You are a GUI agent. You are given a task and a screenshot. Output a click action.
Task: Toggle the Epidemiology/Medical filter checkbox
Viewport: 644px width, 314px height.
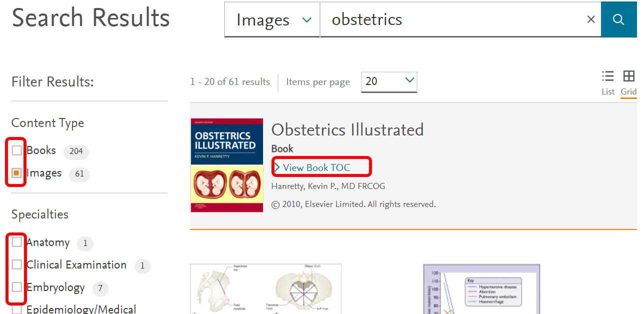17,309
